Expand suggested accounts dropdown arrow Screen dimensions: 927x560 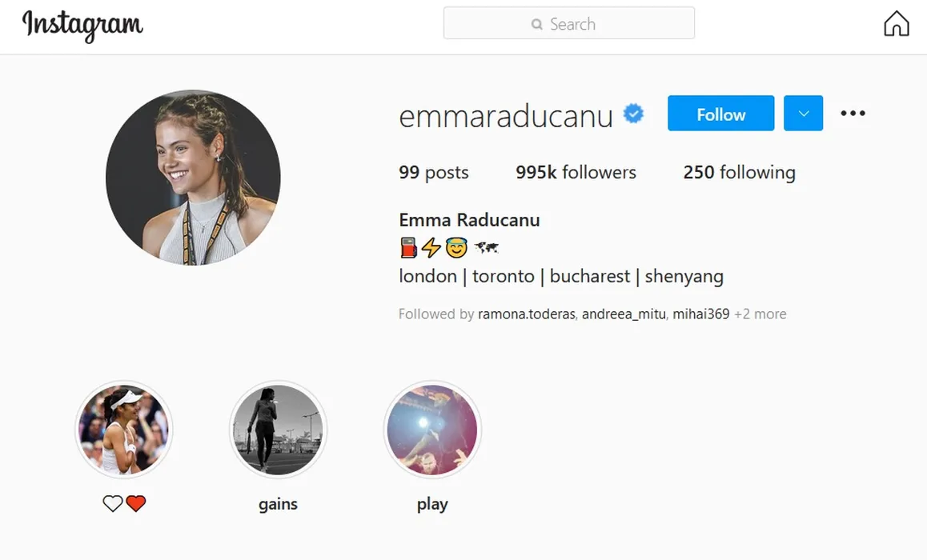[803, 113]
